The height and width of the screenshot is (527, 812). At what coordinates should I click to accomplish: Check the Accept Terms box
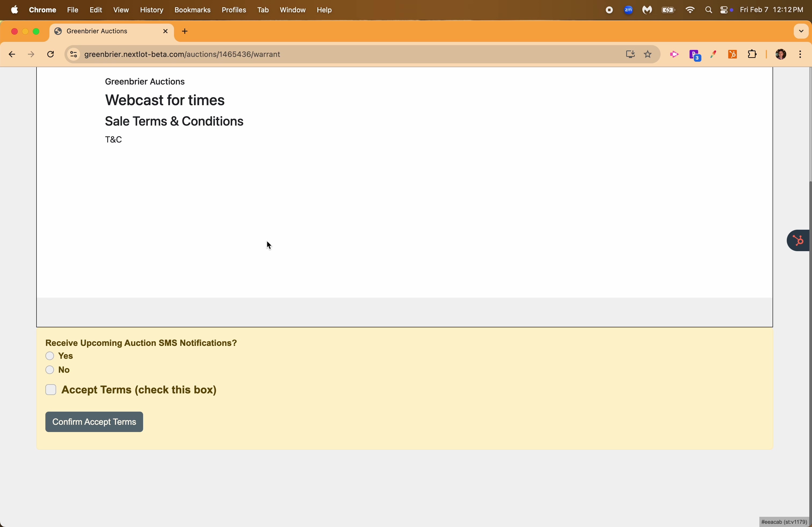coord(51,390)
